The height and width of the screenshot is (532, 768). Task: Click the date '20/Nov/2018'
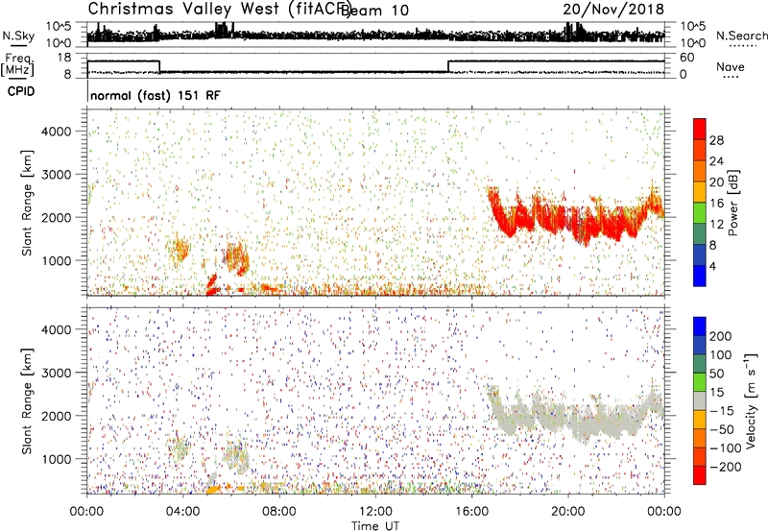613,10
